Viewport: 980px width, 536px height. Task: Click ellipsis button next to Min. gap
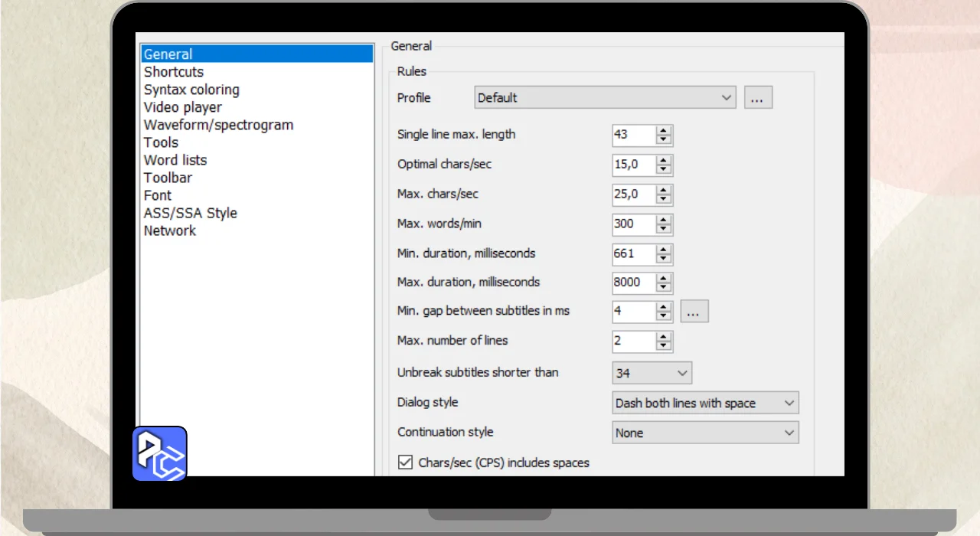pos(694,312)
